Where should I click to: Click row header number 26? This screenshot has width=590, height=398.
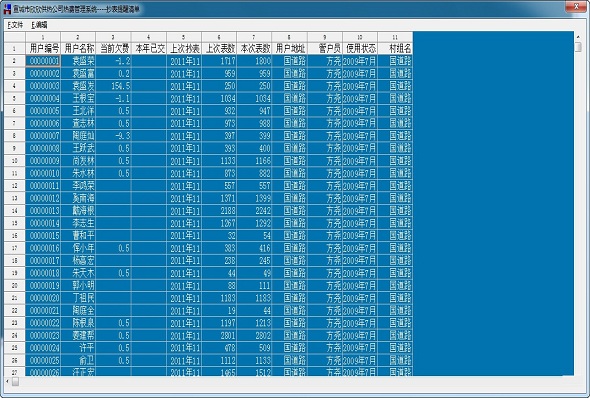(15, 360)
